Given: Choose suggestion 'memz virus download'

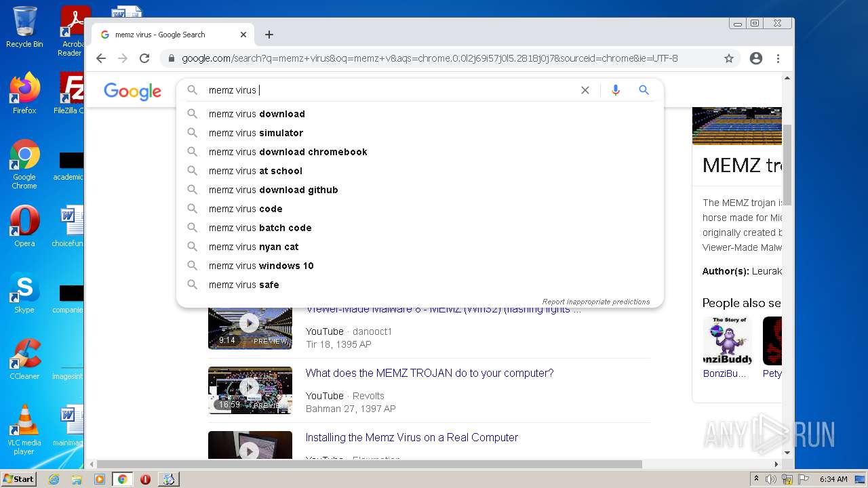Looking at the screenshot, I should [x=420, y=114].
